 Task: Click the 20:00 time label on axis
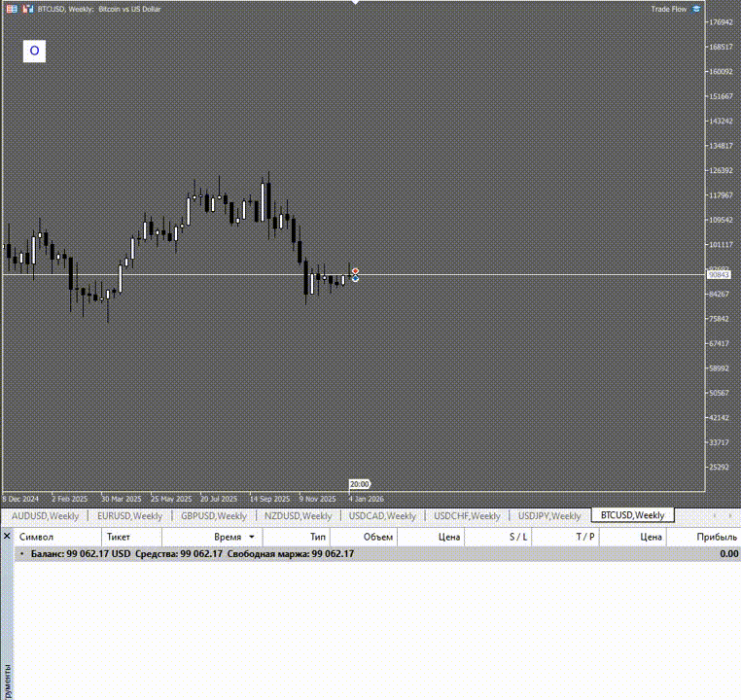(360, 484)
